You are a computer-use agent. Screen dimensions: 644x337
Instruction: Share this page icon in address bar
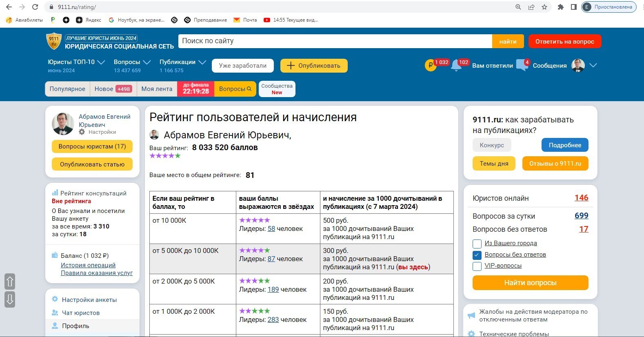click(531, 7)
